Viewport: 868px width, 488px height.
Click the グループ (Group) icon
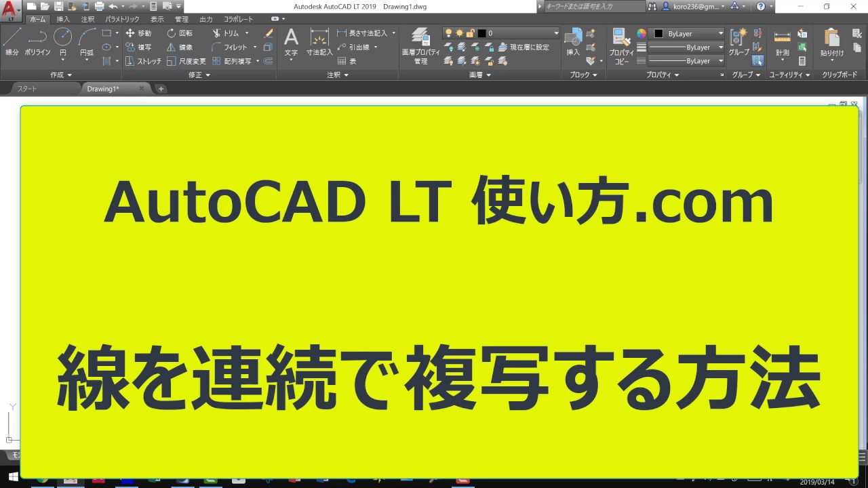point(739,42)
